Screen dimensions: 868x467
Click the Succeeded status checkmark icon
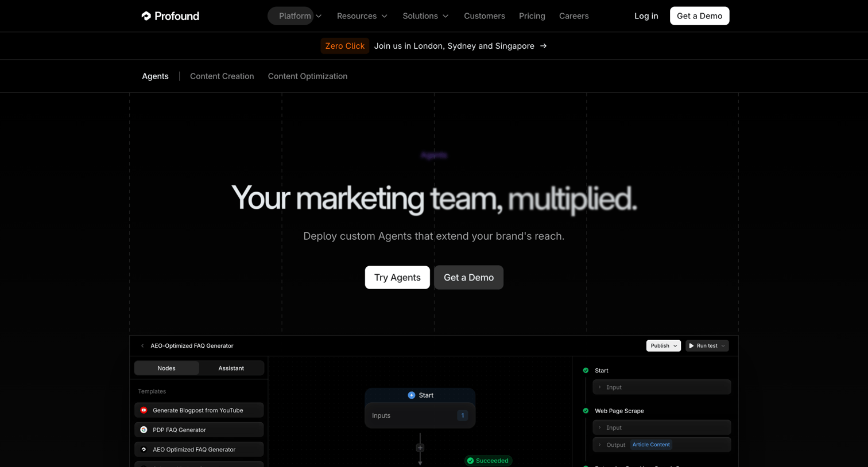[470, 461]
